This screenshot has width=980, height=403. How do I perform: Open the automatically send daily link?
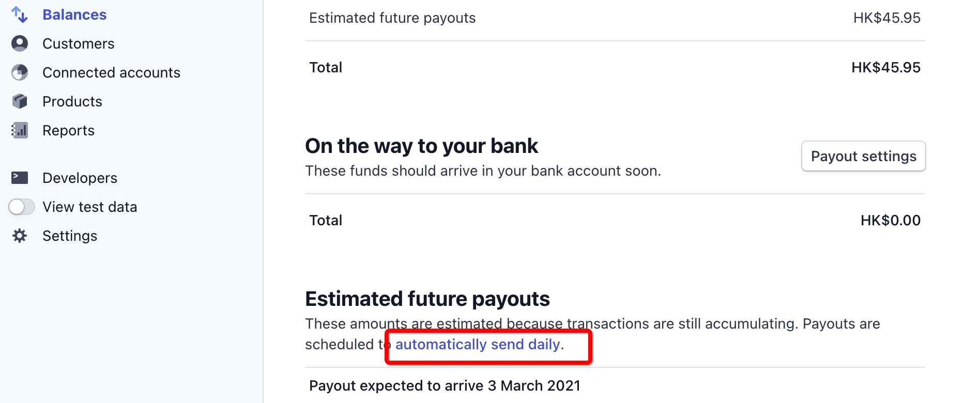[x=477, y=344]
